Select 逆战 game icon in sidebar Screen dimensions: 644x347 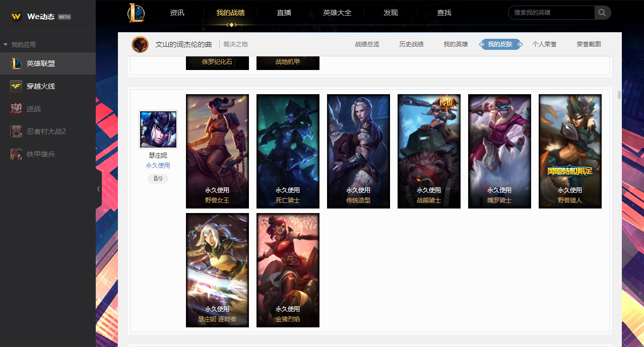pyautogui.click(x=16, y=109)
